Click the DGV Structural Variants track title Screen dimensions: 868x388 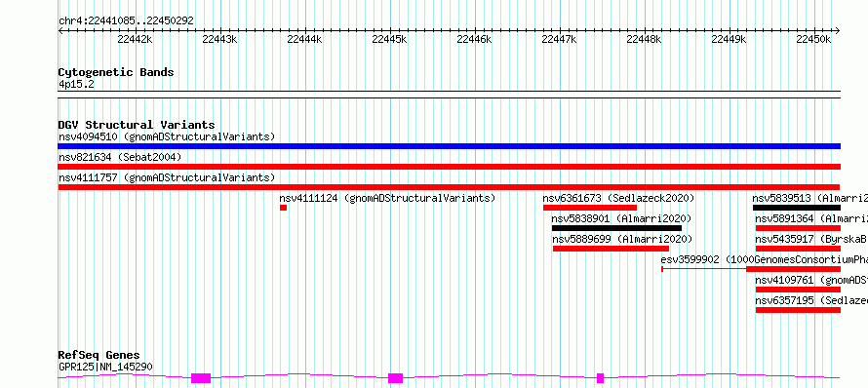[x=137, y=125]
